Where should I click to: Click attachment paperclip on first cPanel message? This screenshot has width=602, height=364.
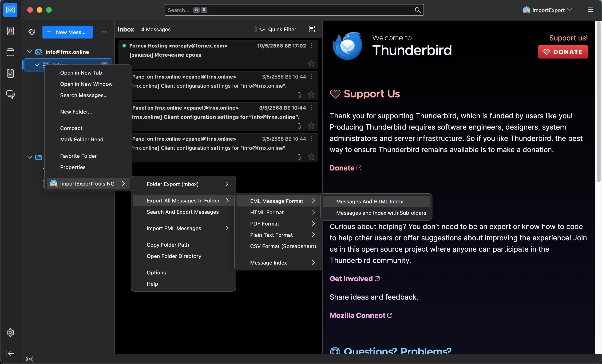pos(299,95)
